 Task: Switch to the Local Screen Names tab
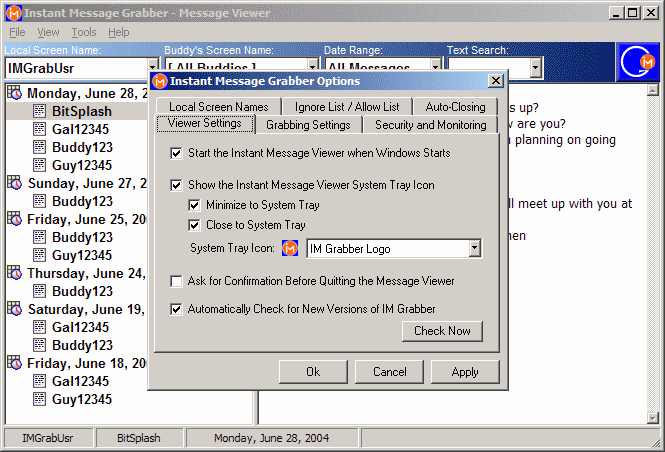(x=218, y=107)
